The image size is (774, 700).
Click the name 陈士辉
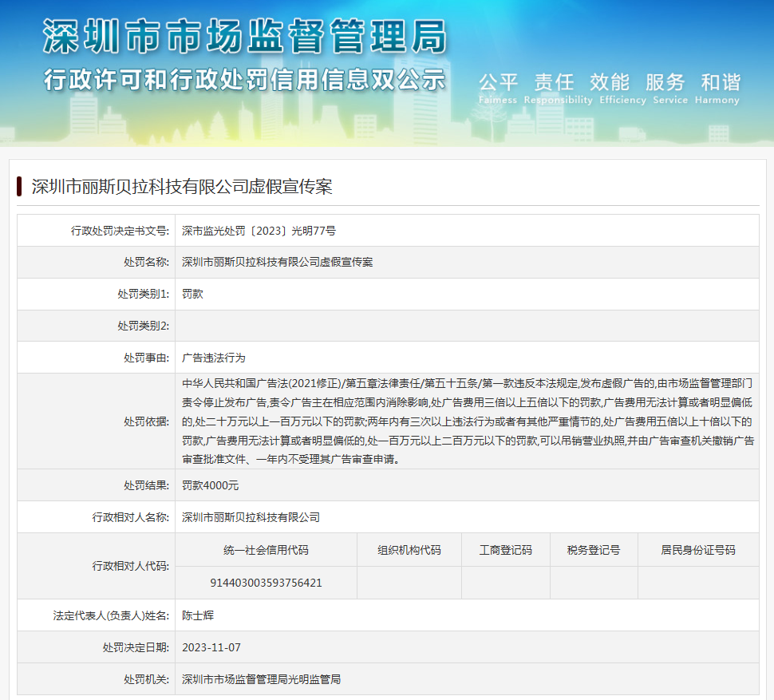click(198, 615)
